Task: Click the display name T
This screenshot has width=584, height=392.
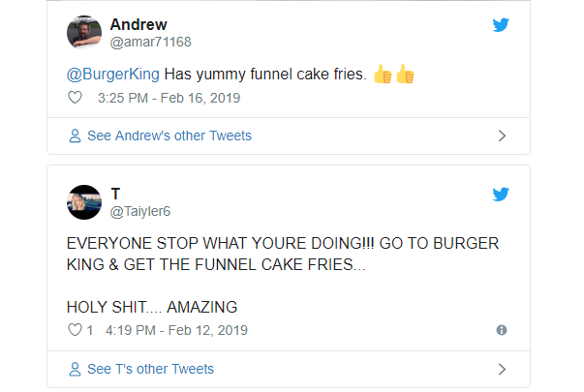Action: pyautogui.click(x=115, y=194)
